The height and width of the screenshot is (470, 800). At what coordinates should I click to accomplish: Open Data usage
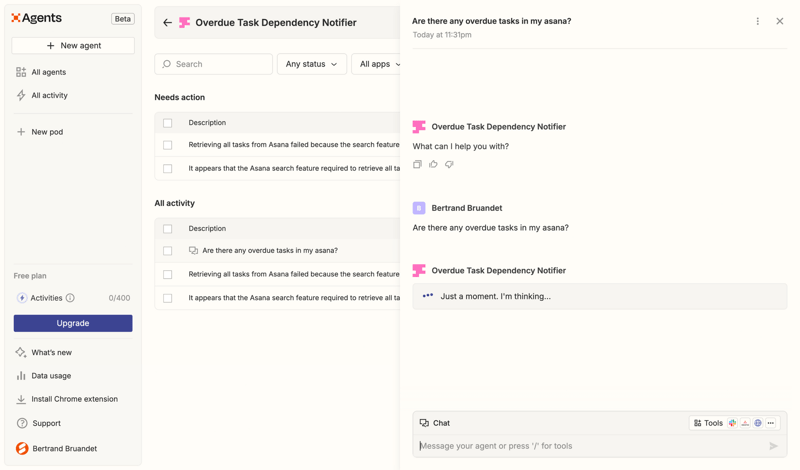[51, 376]
